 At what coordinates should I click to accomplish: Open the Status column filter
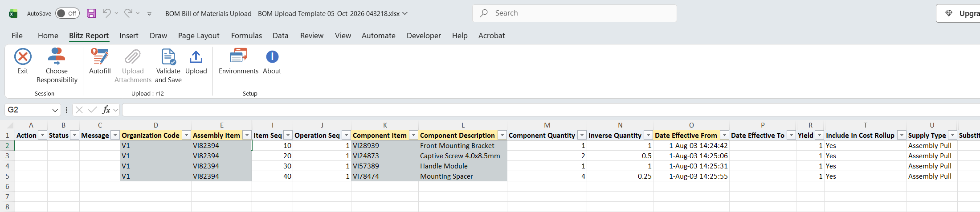(74, 136)
